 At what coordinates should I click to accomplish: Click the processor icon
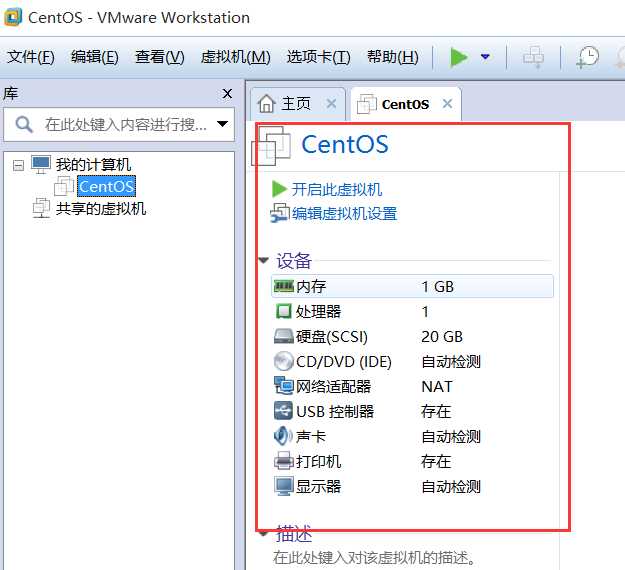pyautogui.click(x=284, y=311)
